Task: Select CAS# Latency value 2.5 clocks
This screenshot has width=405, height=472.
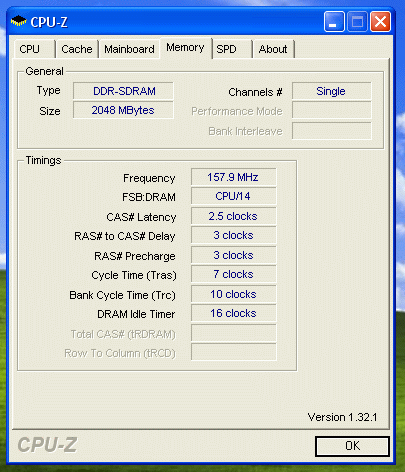Action: [x=233, y=216]
